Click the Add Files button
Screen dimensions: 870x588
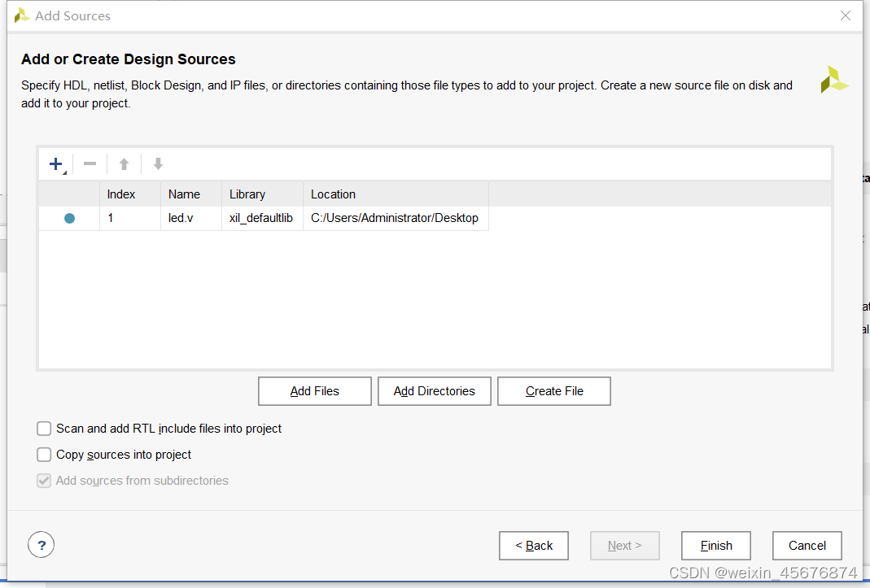point(315,391)
